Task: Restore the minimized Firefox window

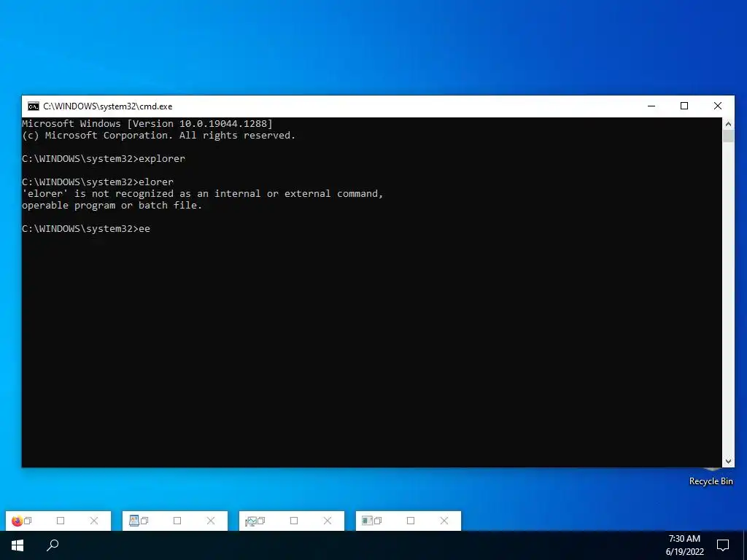Action: (28, 521)
